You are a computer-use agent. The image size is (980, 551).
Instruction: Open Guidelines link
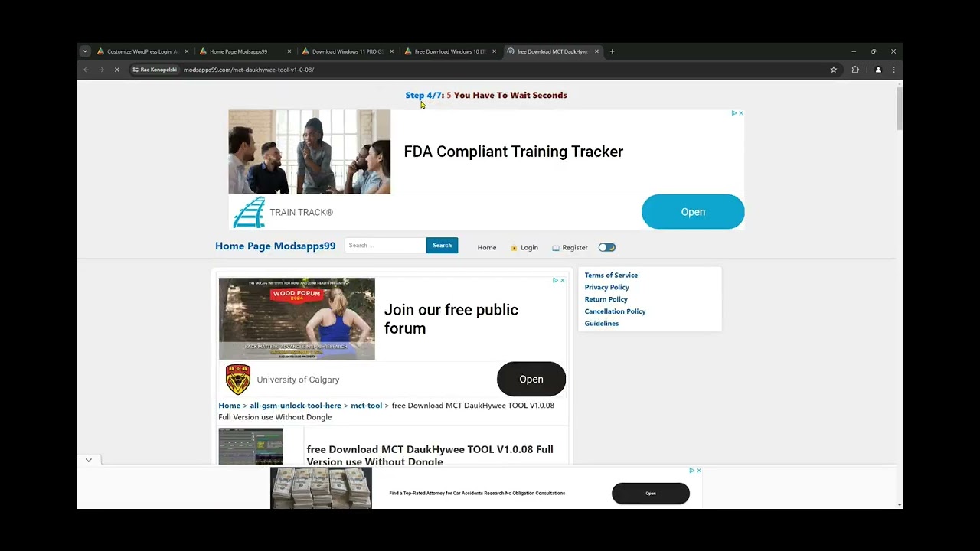click(601, 323)
